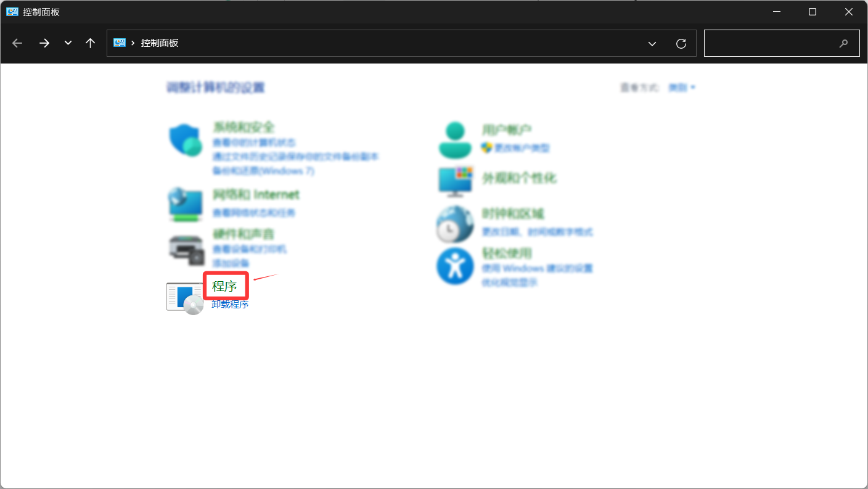Click the Hardware and Sound printer icon

point(186,249)
